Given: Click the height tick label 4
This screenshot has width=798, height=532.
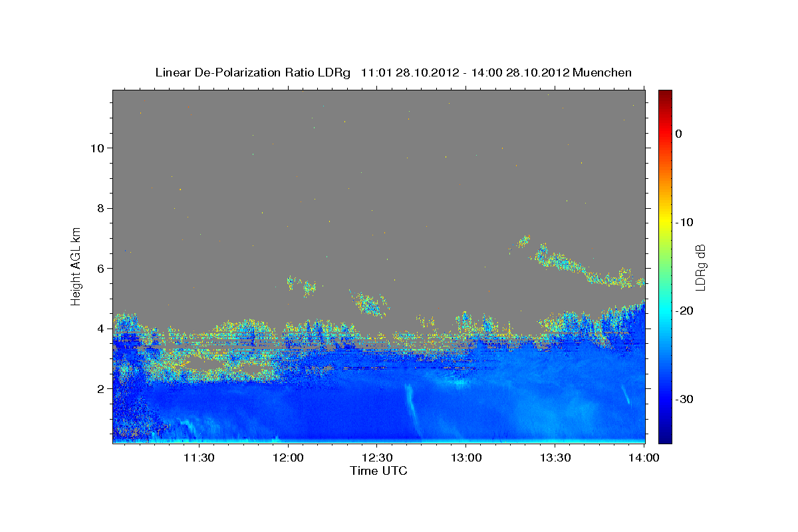Looking at the screenshot, I should pyautogui.click(x=101, y=329).
